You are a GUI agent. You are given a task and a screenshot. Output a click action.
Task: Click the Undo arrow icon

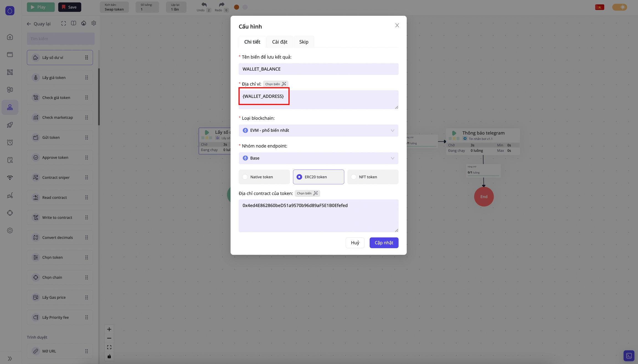[x=204, y=5]
